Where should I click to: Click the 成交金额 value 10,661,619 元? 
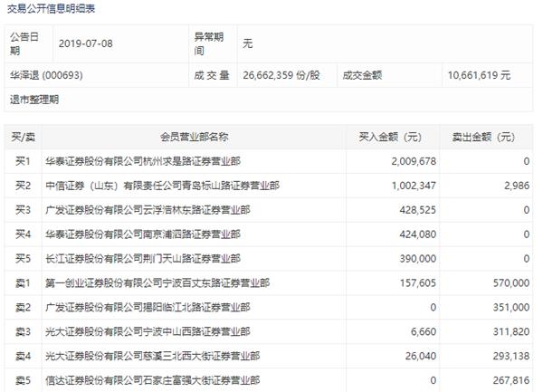click(x=479, y=75)
